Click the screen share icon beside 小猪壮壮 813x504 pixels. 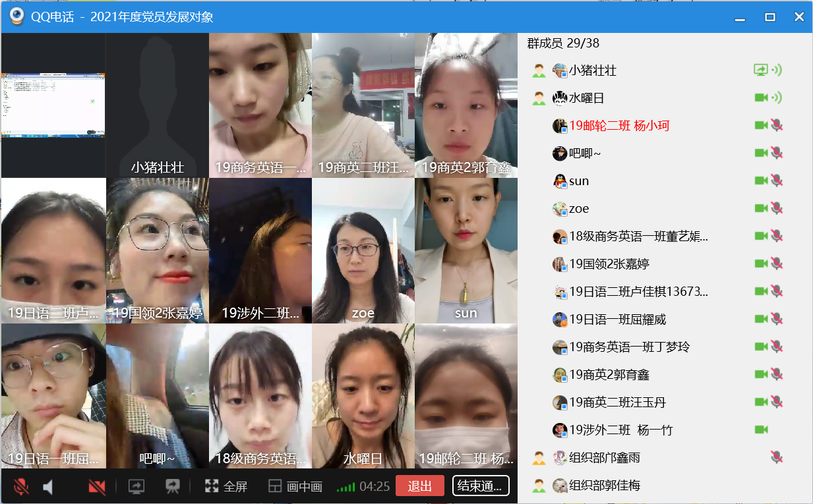(x=761, y=70)
